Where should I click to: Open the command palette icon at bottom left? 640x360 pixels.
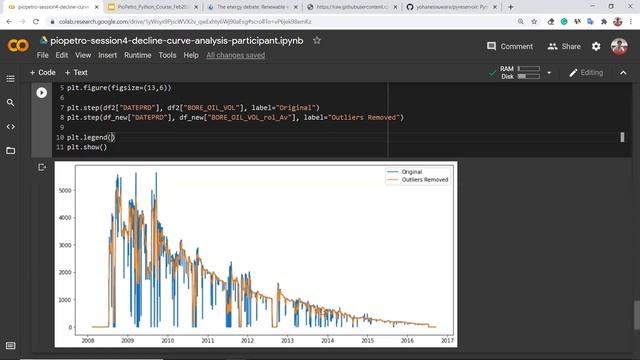[x=11, y=346]
